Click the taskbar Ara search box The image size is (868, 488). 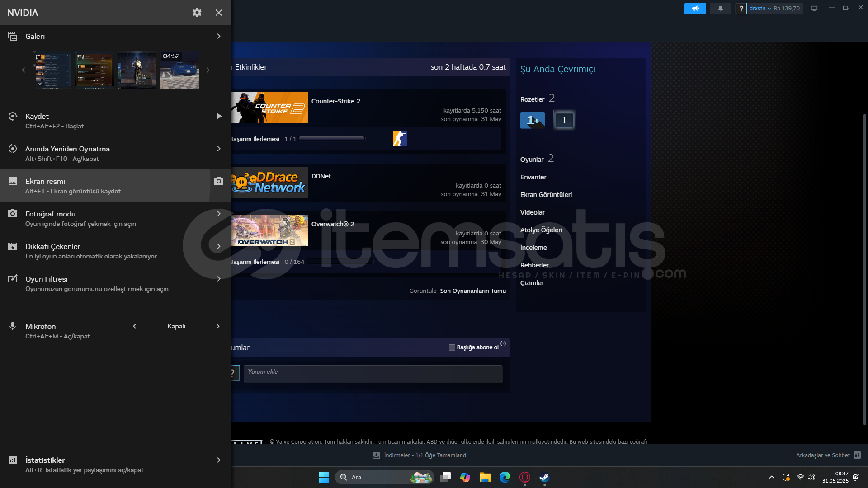pyautogui.click(x=385, y=477)
